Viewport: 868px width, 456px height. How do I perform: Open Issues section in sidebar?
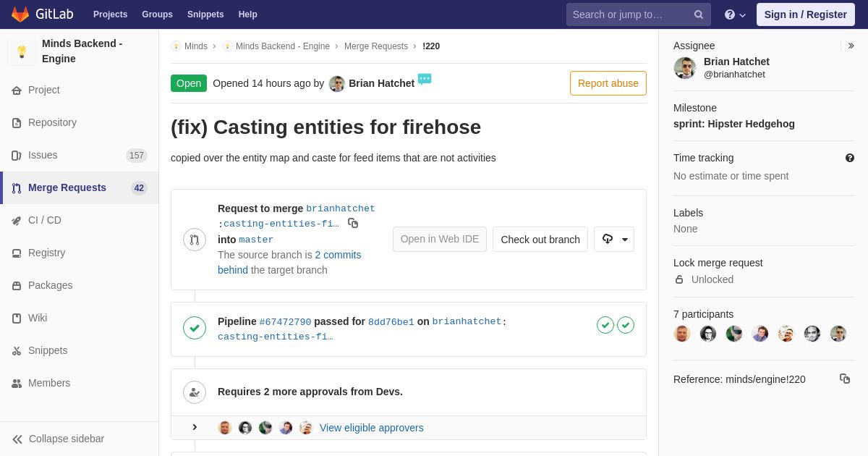[x=80, y=155]
